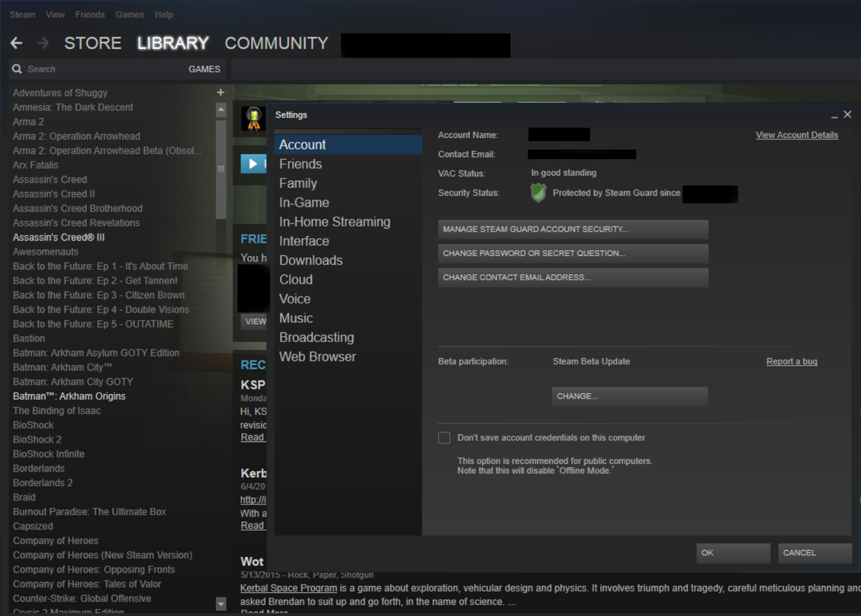Click the games list scroll-down arrow
Viewport: 861px width, 616px height.
click(221, 604)
